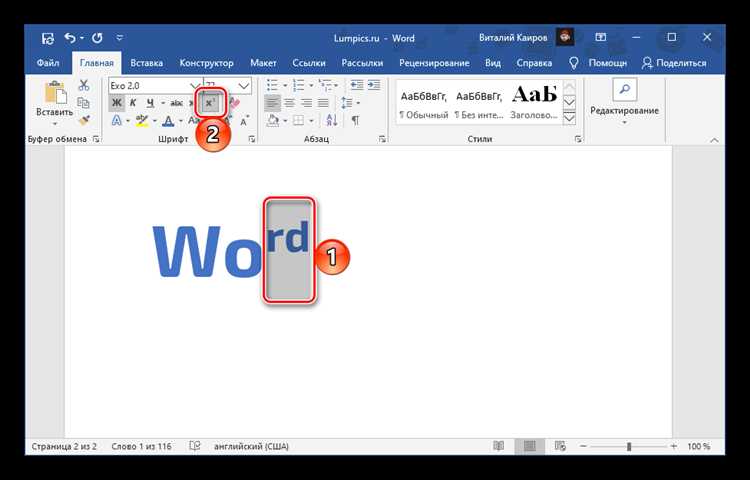
Task: Click the spelling check icon in status bar
Action: coord(194,446)
